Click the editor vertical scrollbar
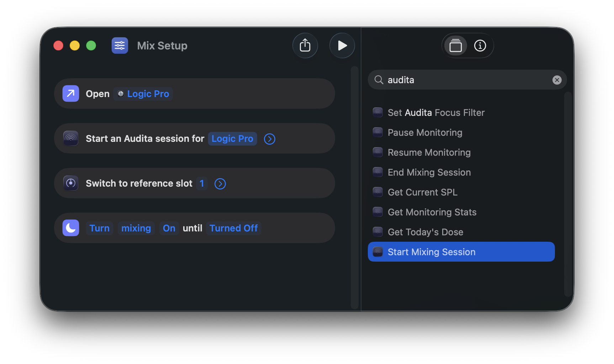The image size is (614, 364). pos(354,188)
